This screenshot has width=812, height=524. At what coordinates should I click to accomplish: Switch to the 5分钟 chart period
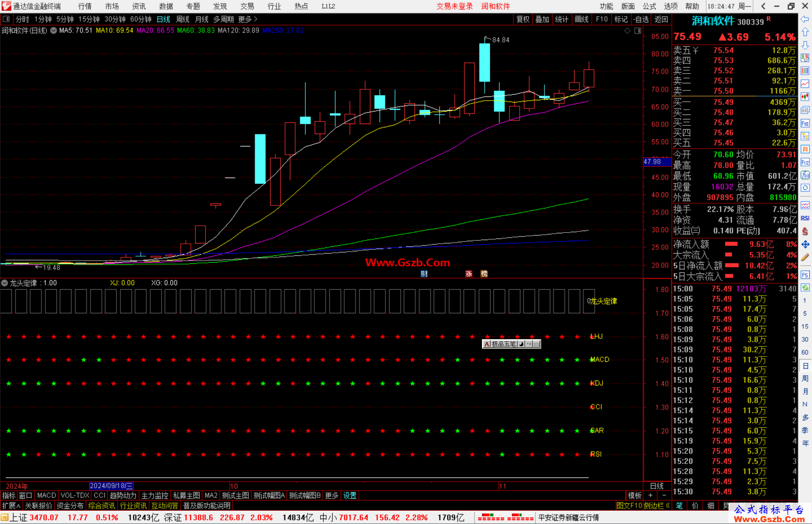(x=65, y=19)
